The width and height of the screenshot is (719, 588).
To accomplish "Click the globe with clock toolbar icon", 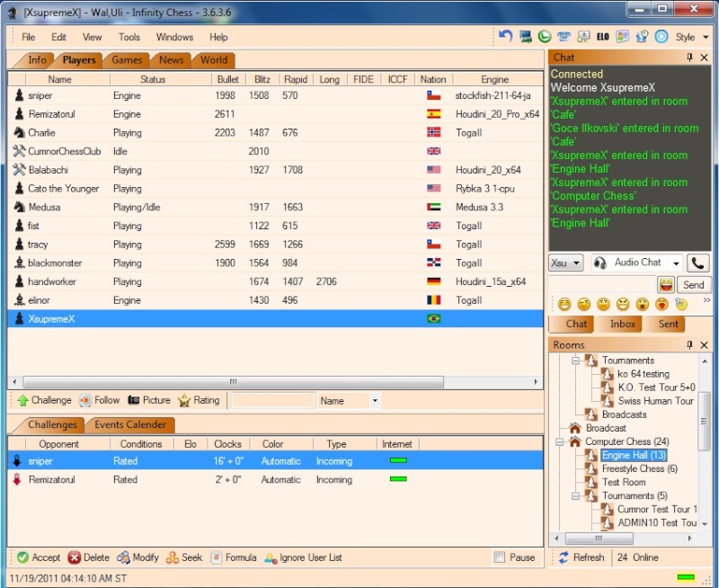I will tap(642, 37).
